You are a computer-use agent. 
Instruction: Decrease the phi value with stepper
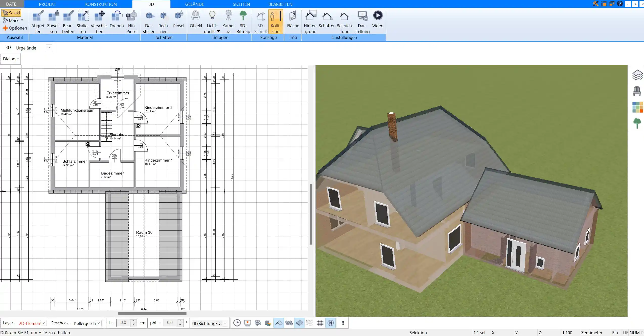[x=180, y=325]
